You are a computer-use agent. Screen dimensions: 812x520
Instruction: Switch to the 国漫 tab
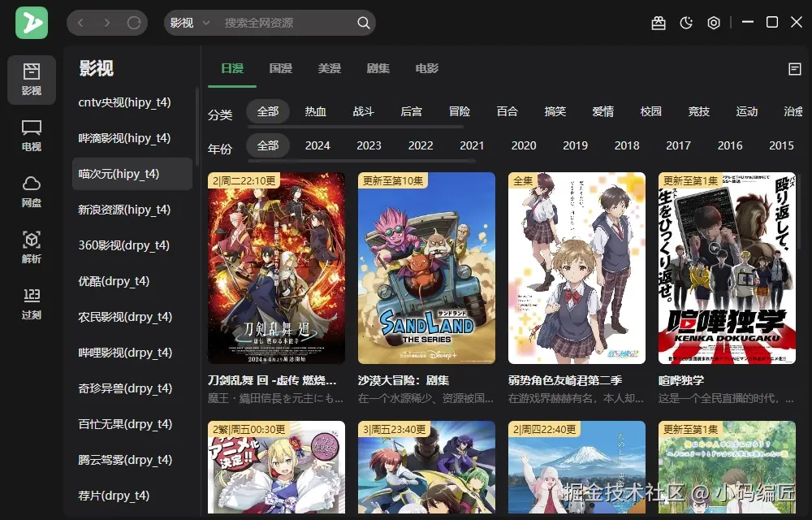coord(281,68)
